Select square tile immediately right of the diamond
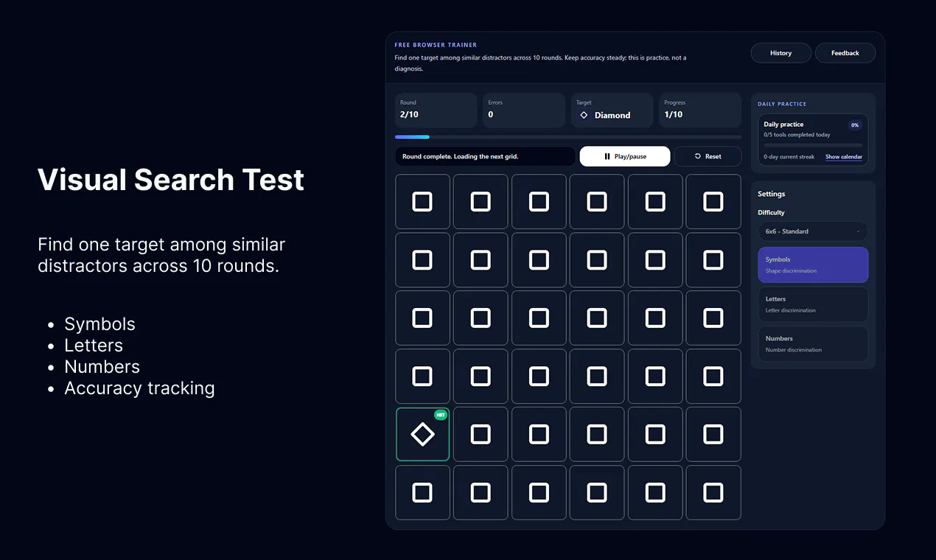This screenshot has width=936, height=560. coord(481,434)
